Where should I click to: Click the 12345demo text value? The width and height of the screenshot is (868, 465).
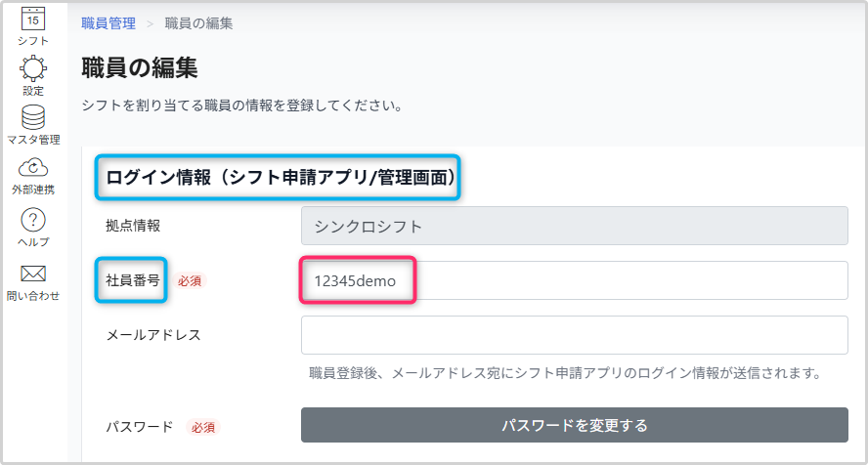pos(355,281)
